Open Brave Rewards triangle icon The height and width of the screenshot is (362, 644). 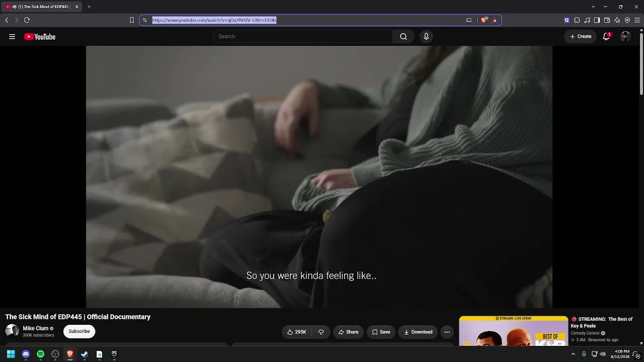[x=495, y=20]
